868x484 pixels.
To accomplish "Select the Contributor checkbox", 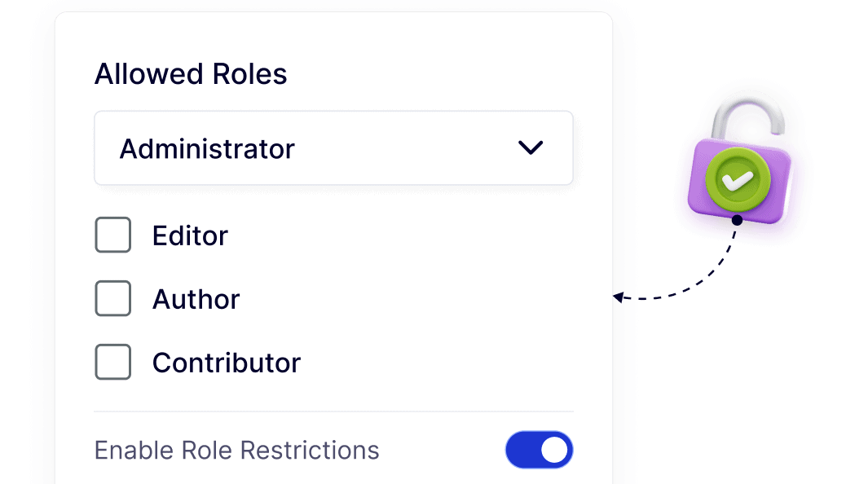I will (x=113, y=362).
